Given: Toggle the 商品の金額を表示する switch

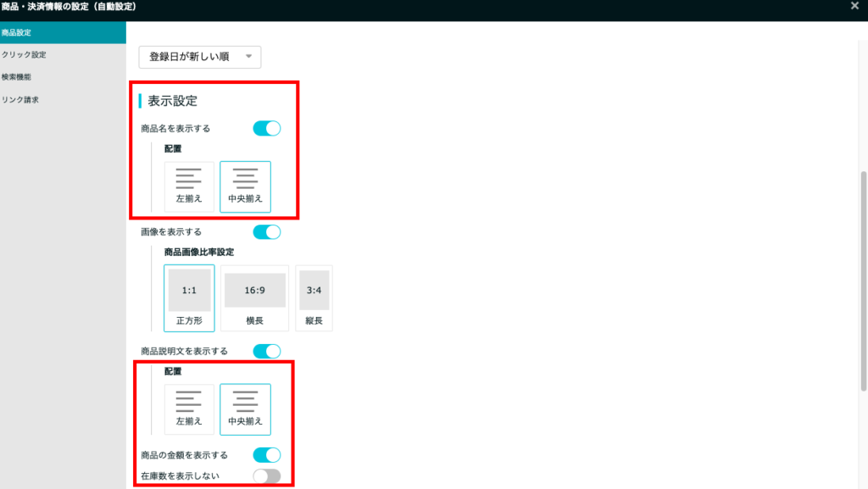Looking at the screenshot, I should point(266,455).
